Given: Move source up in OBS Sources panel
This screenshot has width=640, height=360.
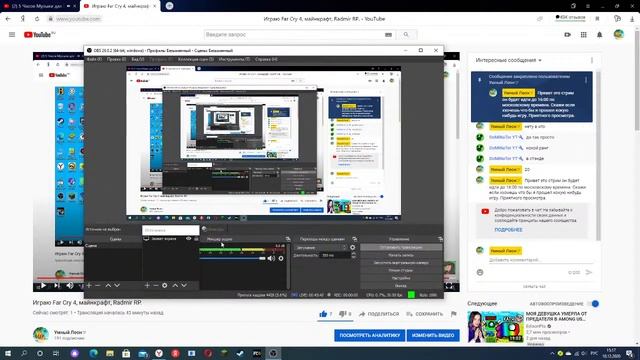Looking at the screenshot, I should (175, 285).
